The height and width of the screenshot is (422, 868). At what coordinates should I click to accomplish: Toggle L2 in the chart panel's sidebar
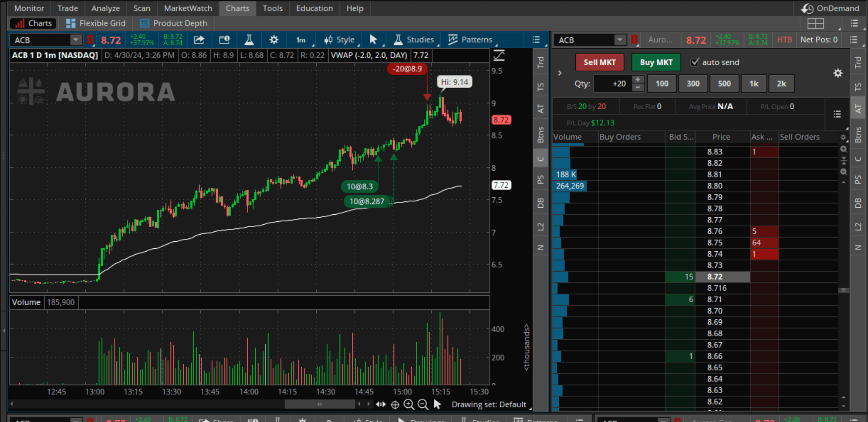540,227
